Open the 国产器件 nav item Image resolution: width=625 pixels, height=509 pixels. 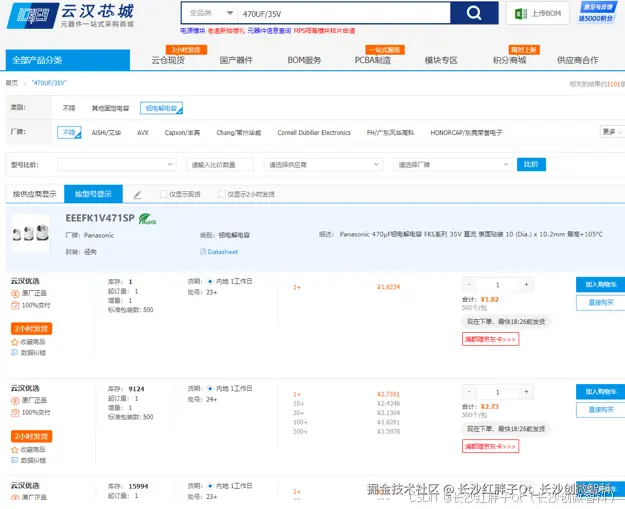pos(236,60)
